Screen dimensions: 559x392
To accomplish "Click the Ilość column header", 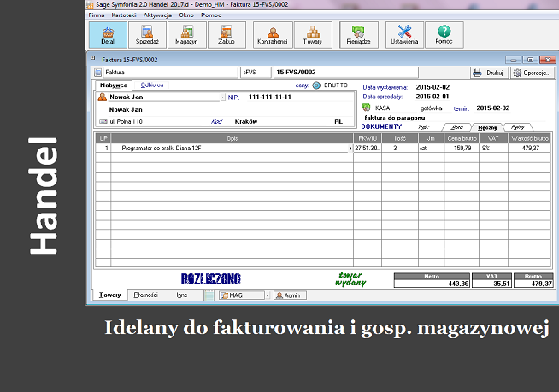I will pyautogui.click(x=400, y=138).
